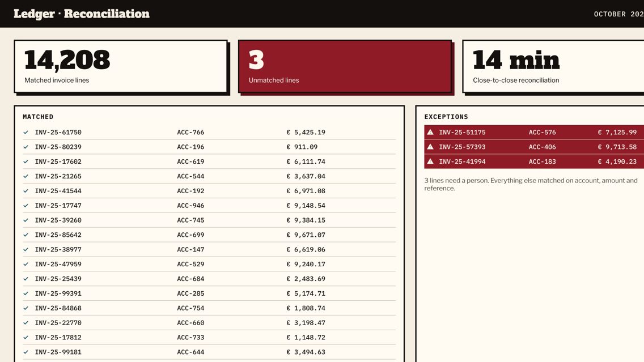Click the MATCHED section heading
This screenshot has width=644, height=362.
coord(38,117)
